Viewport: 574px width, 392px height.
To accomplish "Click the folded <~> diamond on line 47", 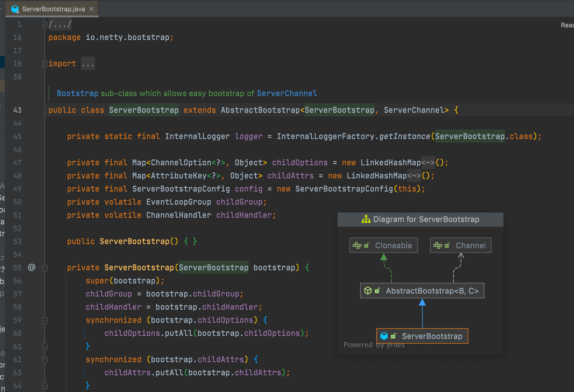I will tap(428, 163).
